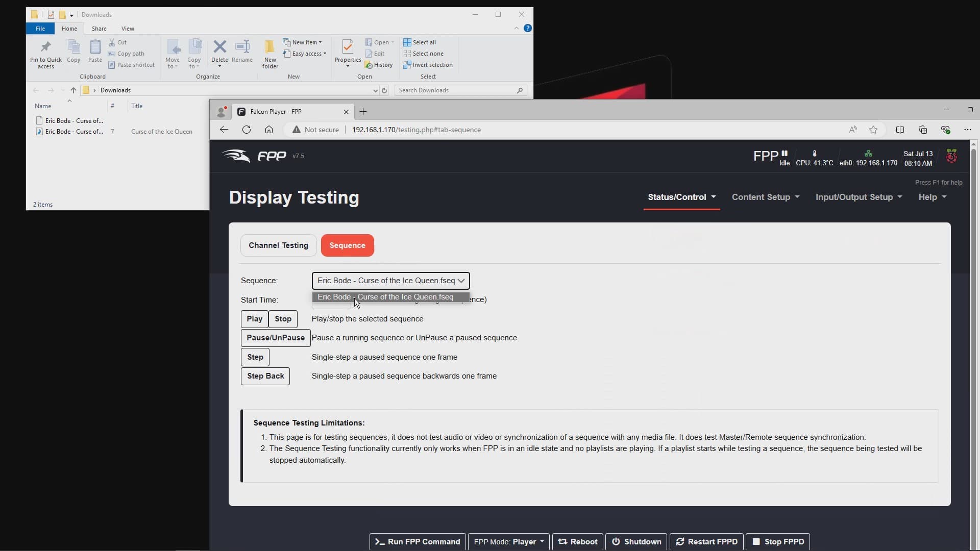Screen dimensions: 980x551
Task: Switch to the View ribbon tab
Action: (x=128, y=29)
